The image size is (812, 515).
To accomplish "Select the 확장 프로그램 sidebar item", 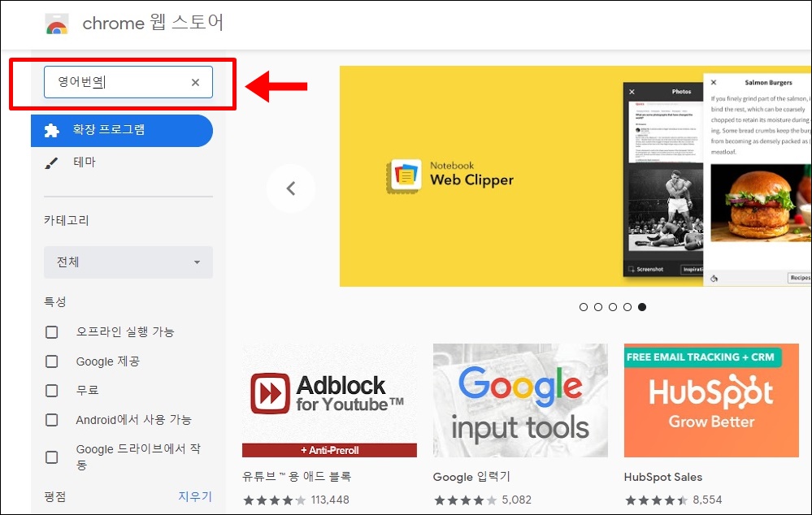I will pyautogui.click(x=122, y=131).
